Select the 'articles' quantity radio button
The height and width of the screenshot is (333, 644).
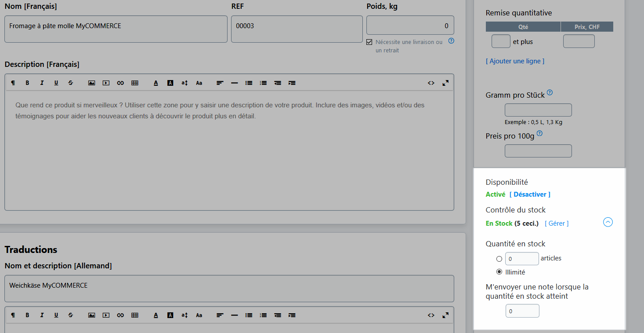(x=499, y=259)
